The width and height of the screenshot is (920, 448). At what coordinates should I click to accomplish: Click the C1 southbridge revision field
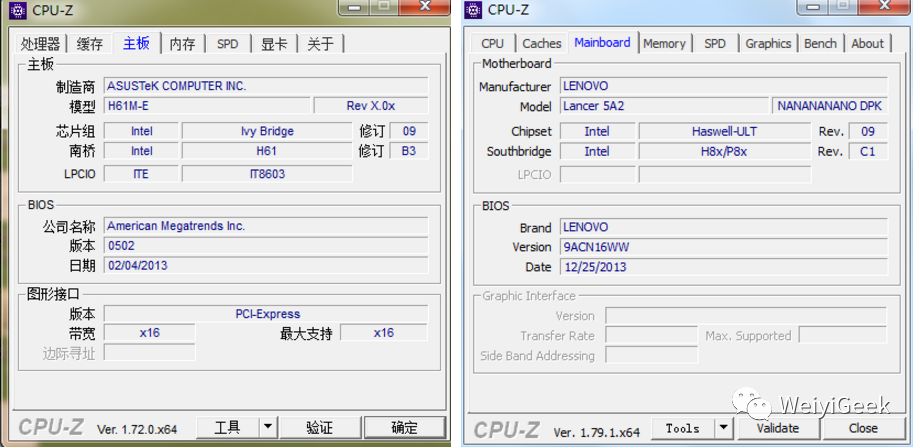[x=868, y=151]
